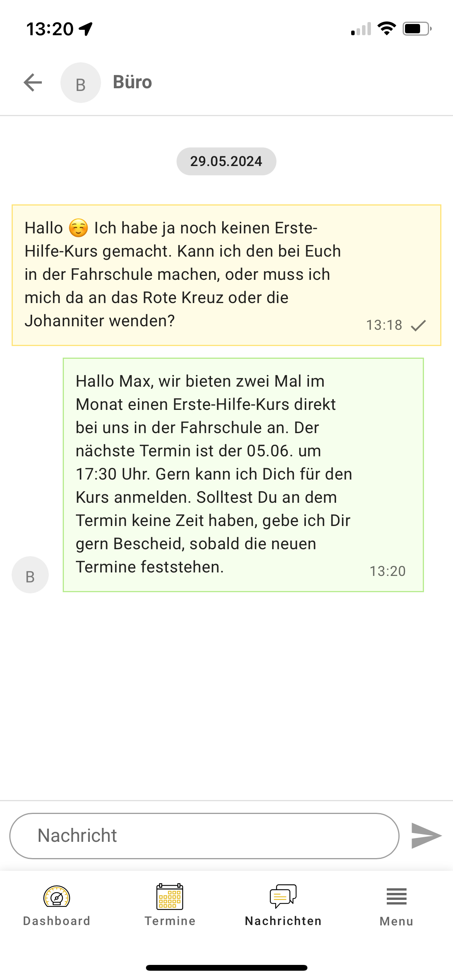Screen dimensions: 453x980
Task: Click the send message arrow icon
Action: click(426, 836)
